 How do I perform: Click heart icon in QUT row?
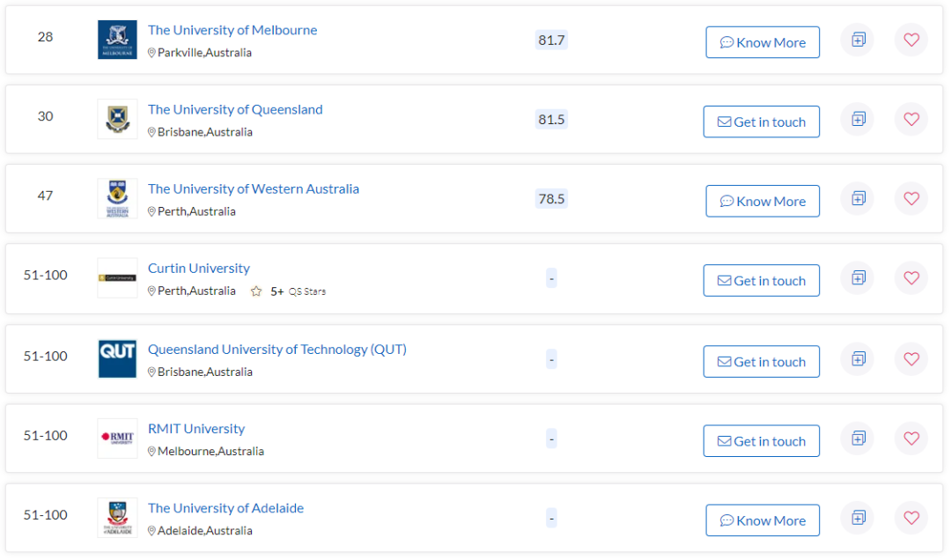pyautogui.click(x=911, y=359)
